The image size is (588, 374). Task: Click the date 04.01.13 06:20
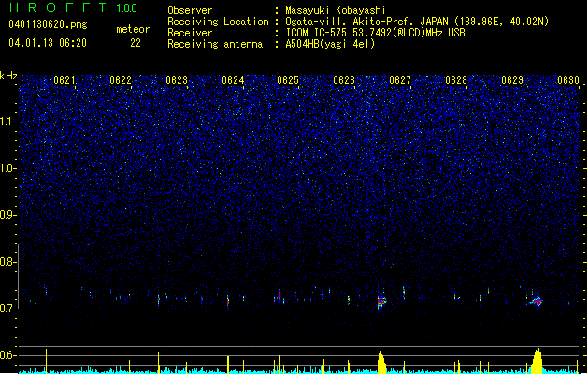coord(48,43)
